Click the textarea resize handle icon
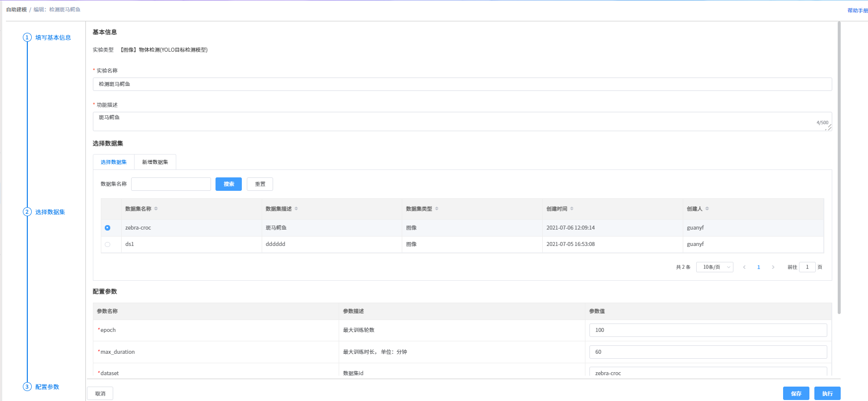This screenshot has width=868, height=401. 829,128
